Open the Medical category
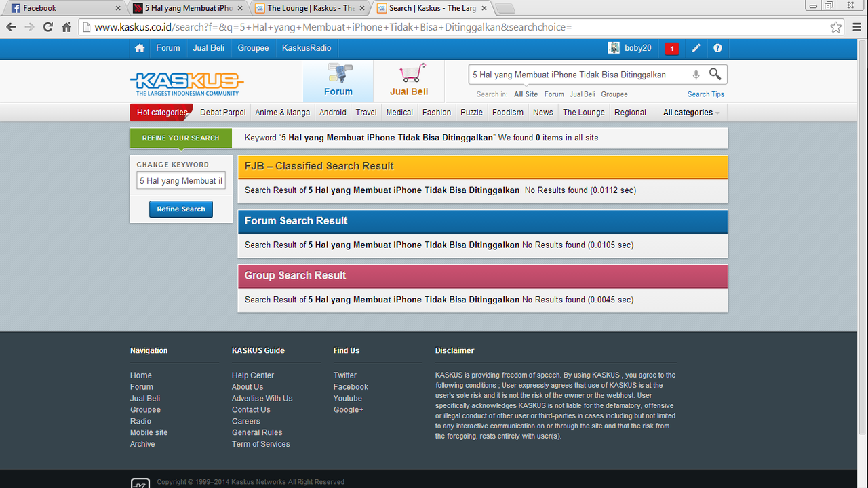 [x=399, y=113]
